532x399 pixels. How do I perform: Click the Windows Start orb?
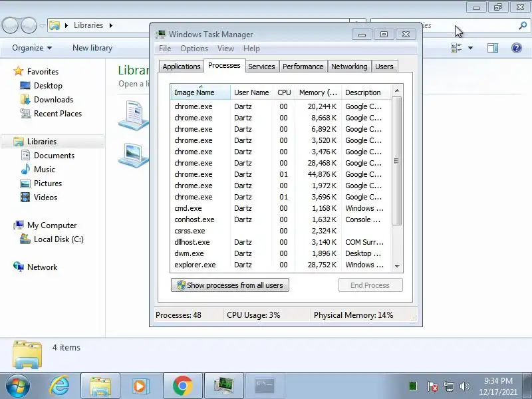pos(18,386)
